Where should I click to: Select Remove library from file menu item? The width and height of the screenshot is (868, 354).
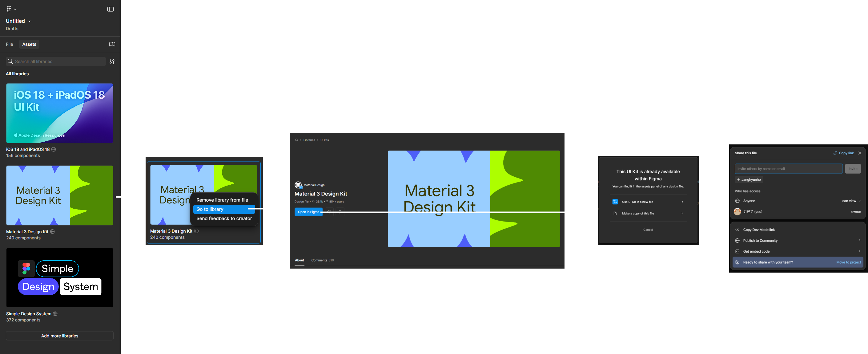pyautogui.click(x=222, y=200)
